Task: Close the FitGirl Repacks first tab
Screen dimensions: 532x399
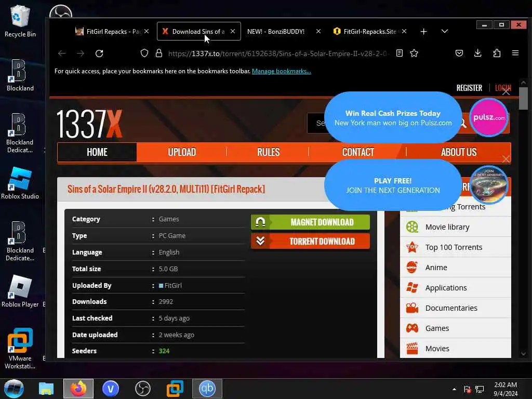Action: [146, 31]
